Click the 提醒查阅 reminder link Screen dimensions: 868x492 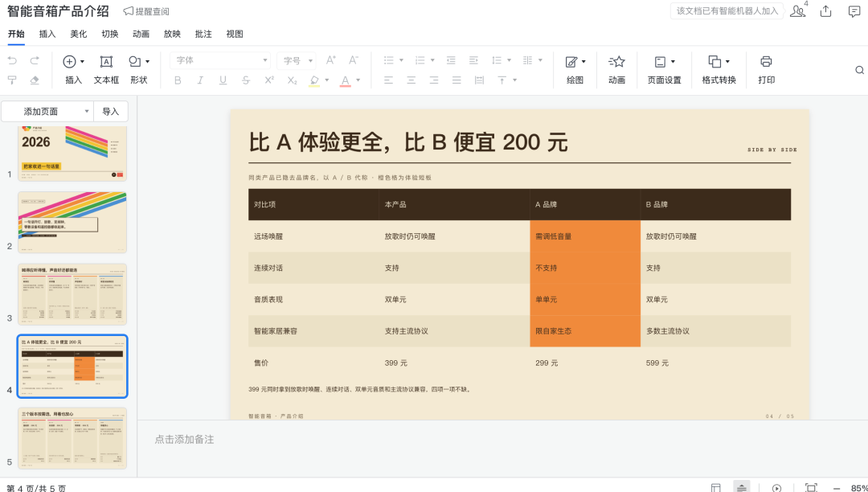pos(146,11)
